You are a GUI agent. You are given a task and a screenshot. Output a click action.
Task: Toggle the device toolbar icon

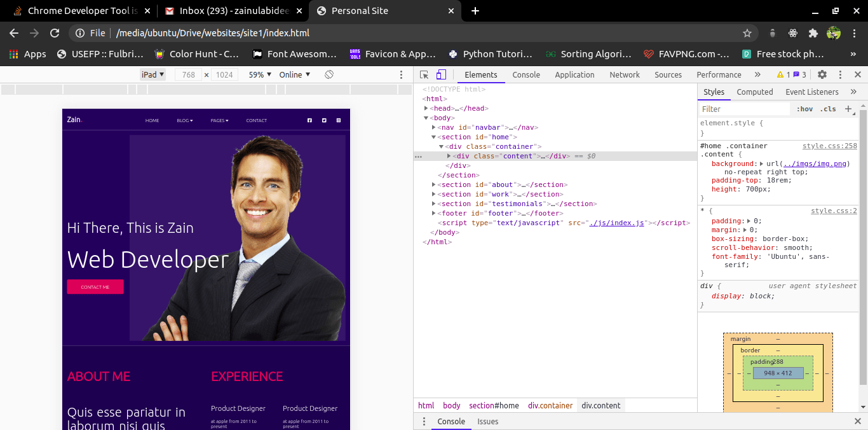[x=441, y=74]
